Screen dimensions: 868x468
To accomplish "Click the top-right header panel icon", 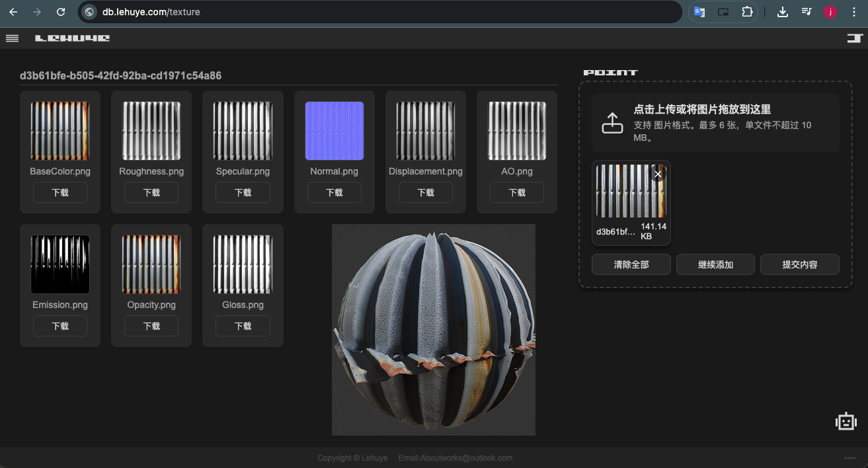I will pos(855,38).
